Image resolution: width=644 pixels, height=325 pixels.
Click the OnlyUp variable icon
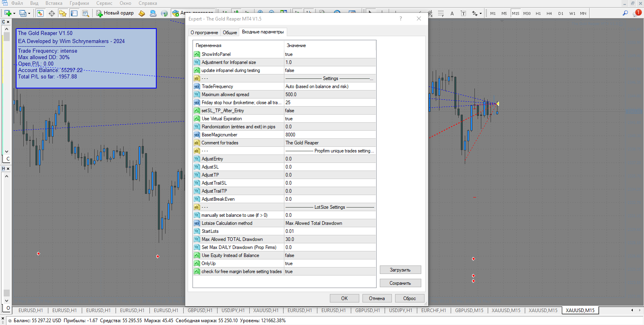pyautogui.click(x=197, y=263)
